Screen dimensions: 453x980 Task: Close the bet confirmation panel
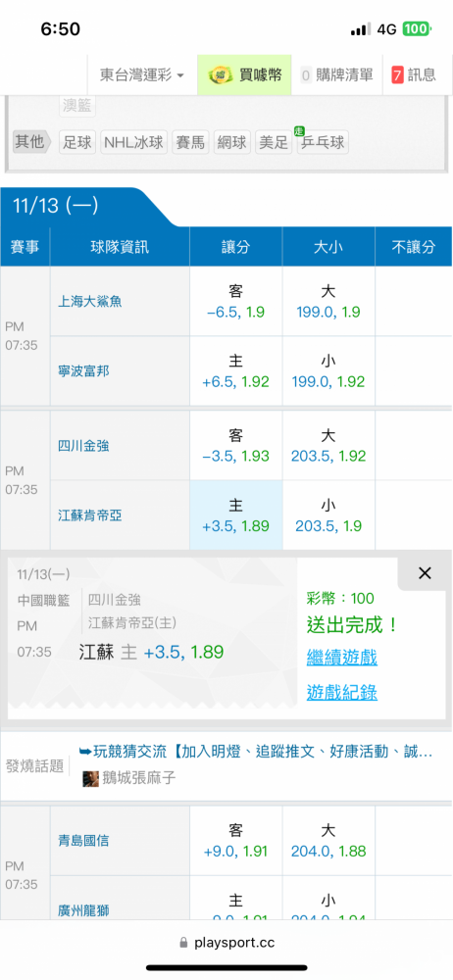pos(425,573)
